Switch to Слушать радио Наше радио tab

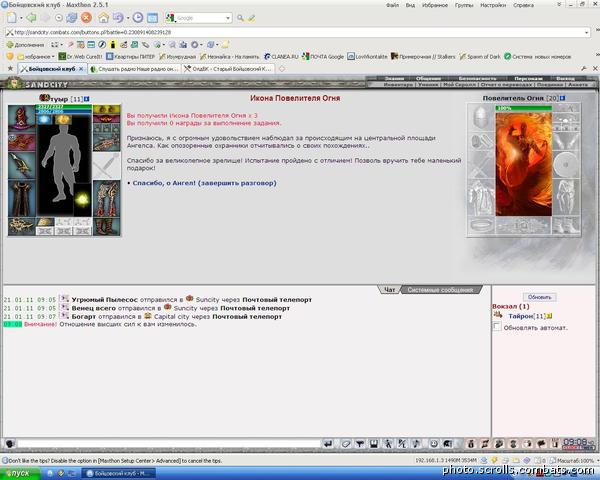coord(134,69)
